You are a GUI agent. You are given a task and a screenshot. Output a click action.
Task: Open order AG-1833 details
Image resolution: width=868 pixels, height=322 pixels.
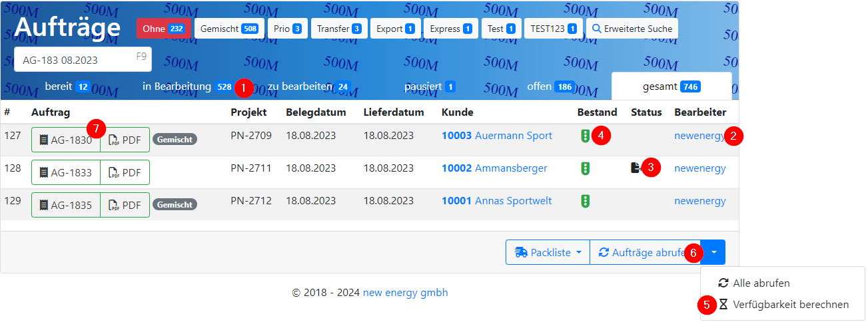pyautogui.click(x=66, y=173)
